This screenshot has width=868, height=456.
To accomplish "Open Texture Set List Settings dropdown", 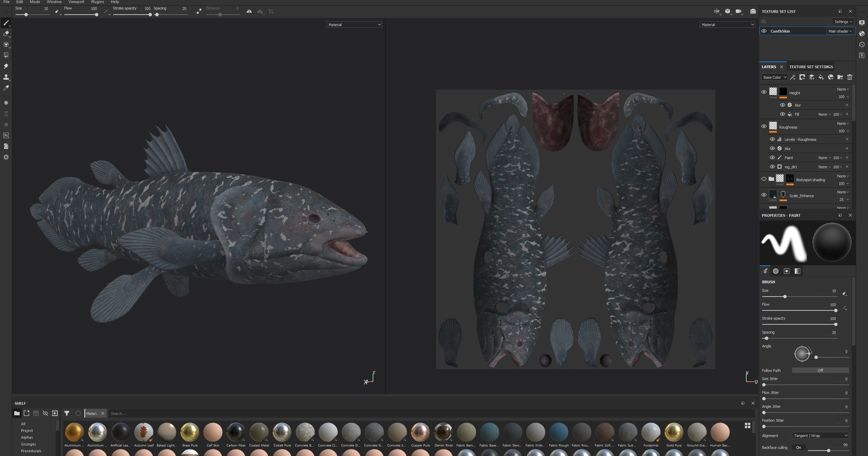I will coord(843,22).
